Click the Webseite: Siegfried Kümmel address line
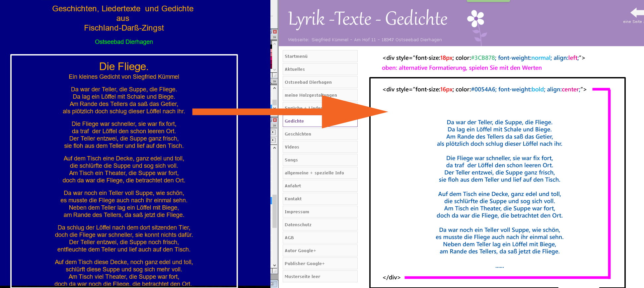Screen dimensions: 644x288 365,40
